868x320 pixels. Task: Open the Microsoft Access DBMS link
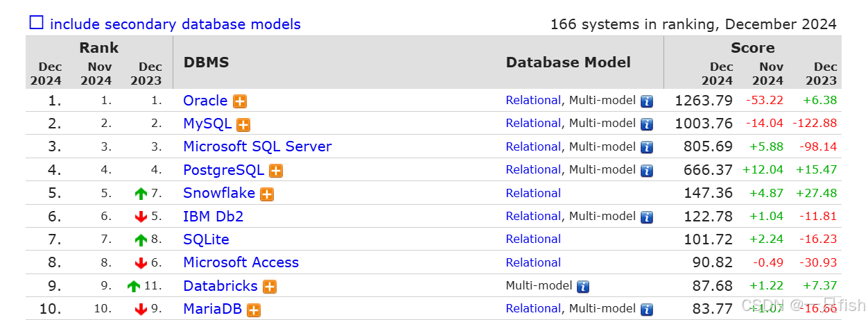[241, 262]
